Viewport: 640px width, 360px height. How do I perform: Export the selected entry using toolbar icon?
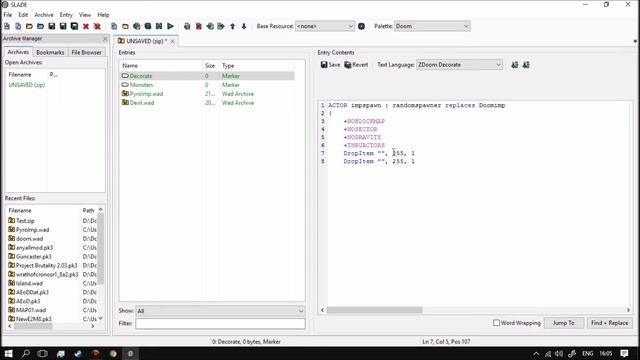click(221, 26)
